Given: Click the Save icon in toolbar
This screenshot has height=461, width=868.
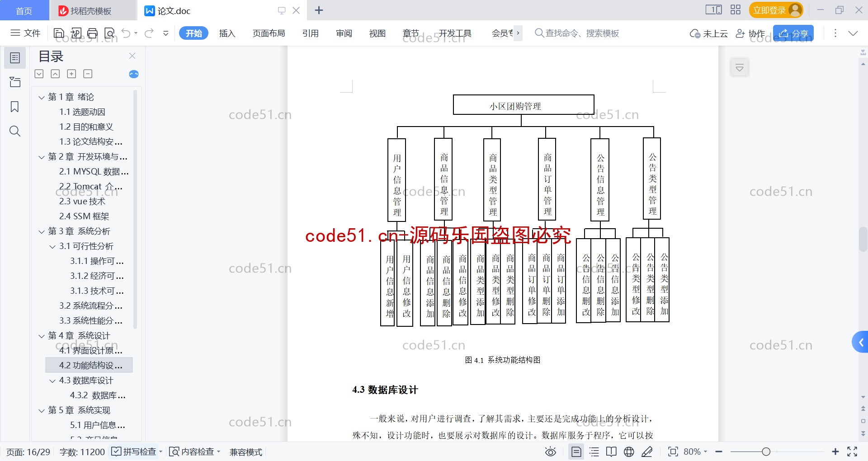Looking at the screenshot, I should coord(59,33).
